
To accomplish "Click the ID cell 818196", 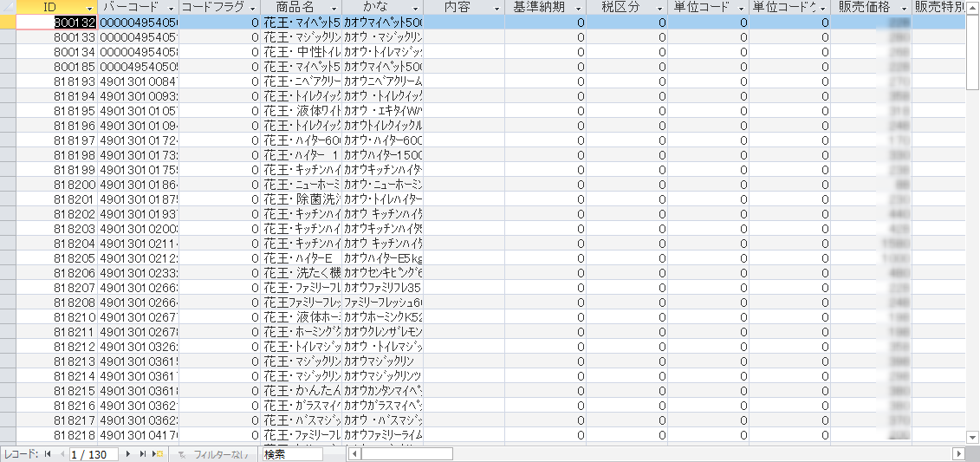I will (56, 125).
